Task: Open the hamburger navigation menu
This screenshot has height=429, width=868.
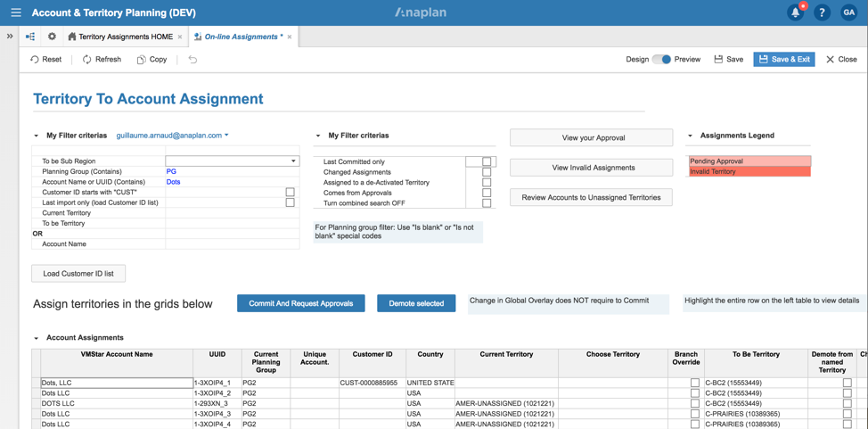Action: tap(16, 12)
